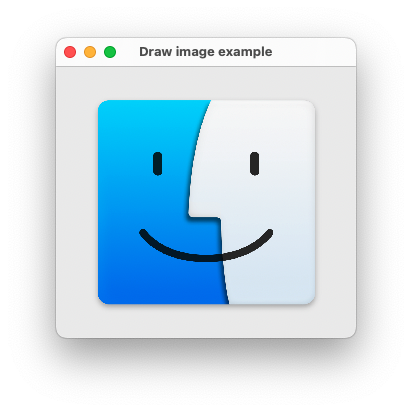
Task: Close the Draw image example window
Action: (x=70, y=52)
